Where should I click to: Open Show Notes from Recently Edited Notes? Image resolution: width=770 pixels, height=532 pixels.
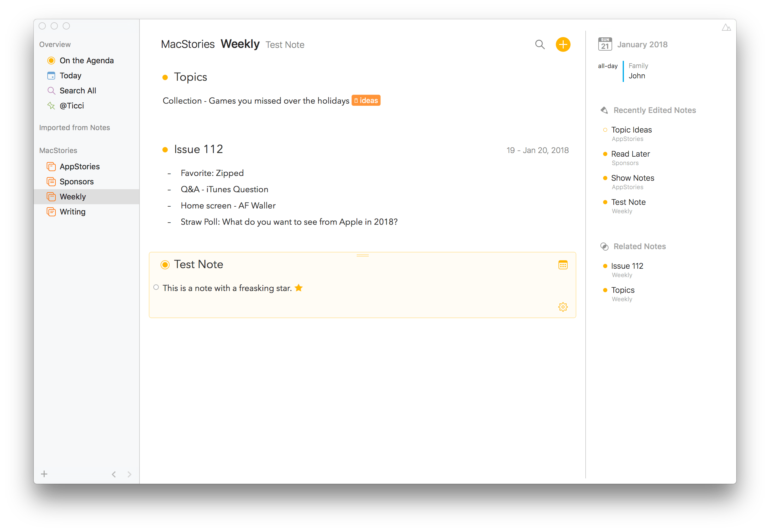632,178
